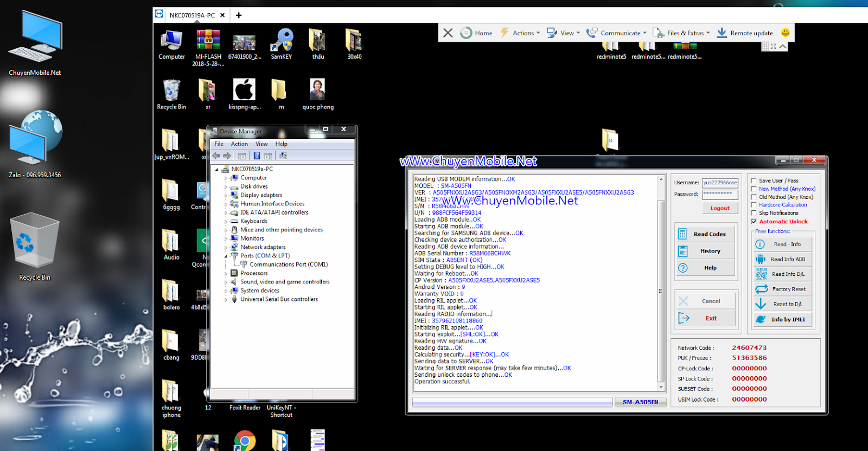This screenshot has height=451, width=868.
Task: Click TeamViewer Remote update button
Action: coord(745,33)
